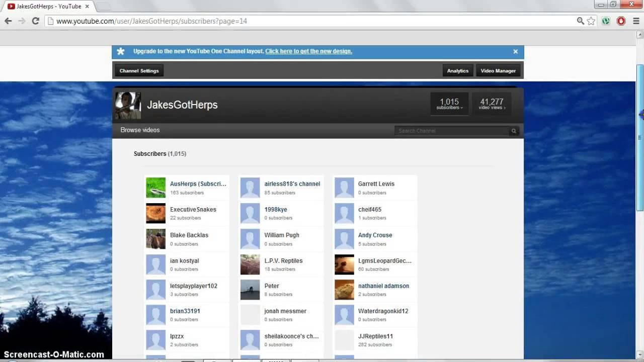Open the 41,277 video views stat
The image size is (644, 362).
(x=492, y=104)
